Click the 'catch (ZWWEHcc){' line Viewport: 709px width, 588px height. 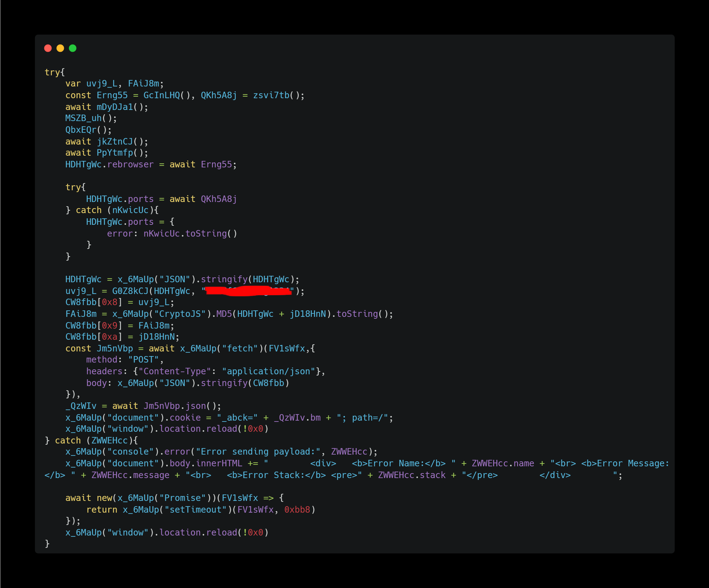pyautogui.click(x=91, y=441)
